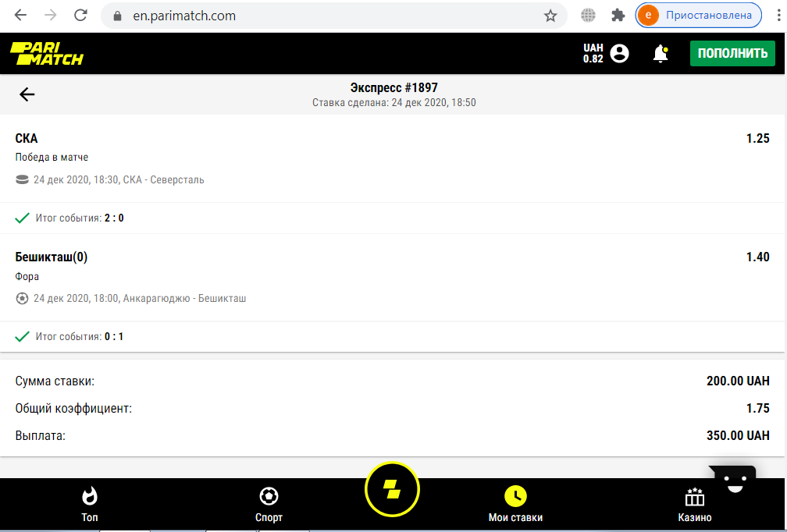Open the notifications bell
Viewport: 787px width, 532px height.
661,53
